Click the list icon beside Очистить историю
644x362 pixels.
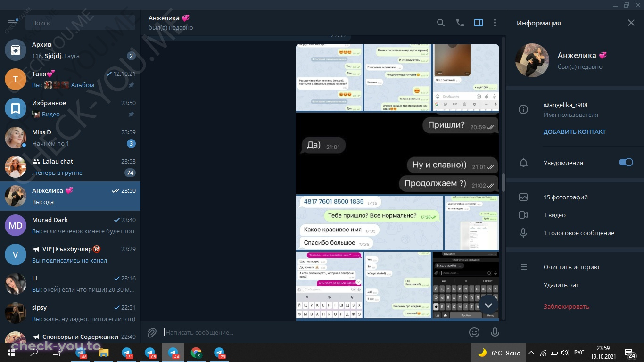[x=523, y=267]
